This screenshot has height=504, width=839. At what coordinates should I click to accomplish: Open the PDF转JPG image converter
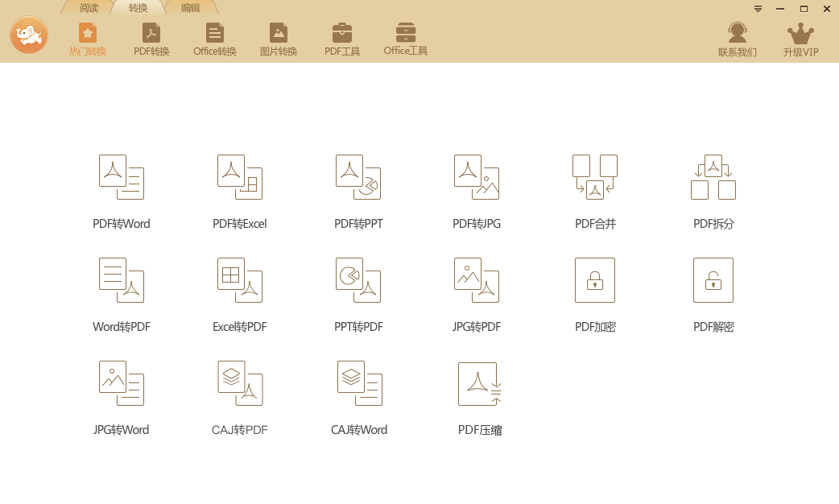(x=477, y=177)
